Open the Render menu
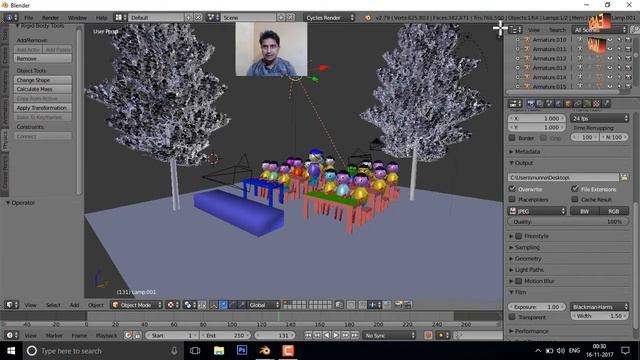This screenshot has width=640, height=360. (x=51, y=18)
